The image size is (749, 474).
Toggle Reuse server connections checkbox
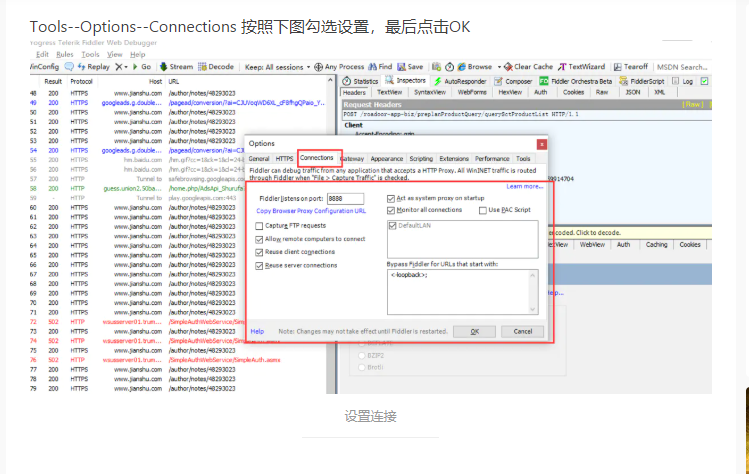click(259, 265)
